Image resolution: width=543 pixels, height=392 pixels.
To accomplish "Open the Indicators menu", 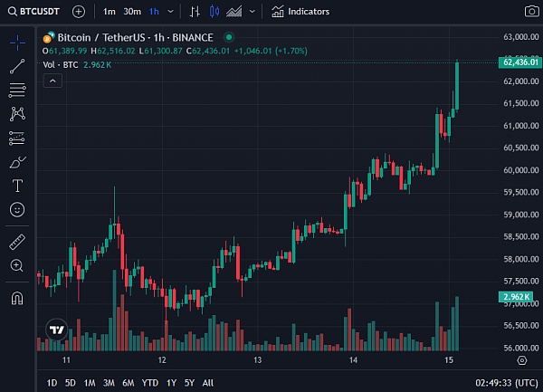I will [300, 12].
